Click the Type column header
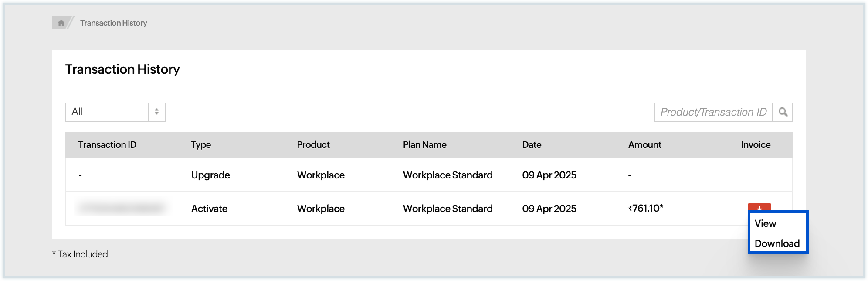The width and height of the screenshot is (868, 281). tap(201, 145)
